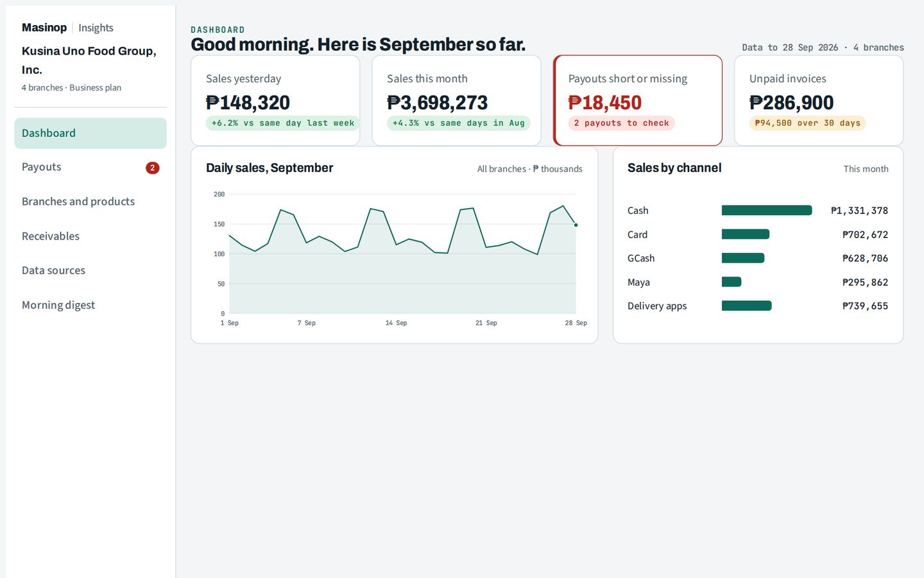Click the '14 Sep' axis label
This screenshot has width=924, height=578.
[x=396, y=323]
